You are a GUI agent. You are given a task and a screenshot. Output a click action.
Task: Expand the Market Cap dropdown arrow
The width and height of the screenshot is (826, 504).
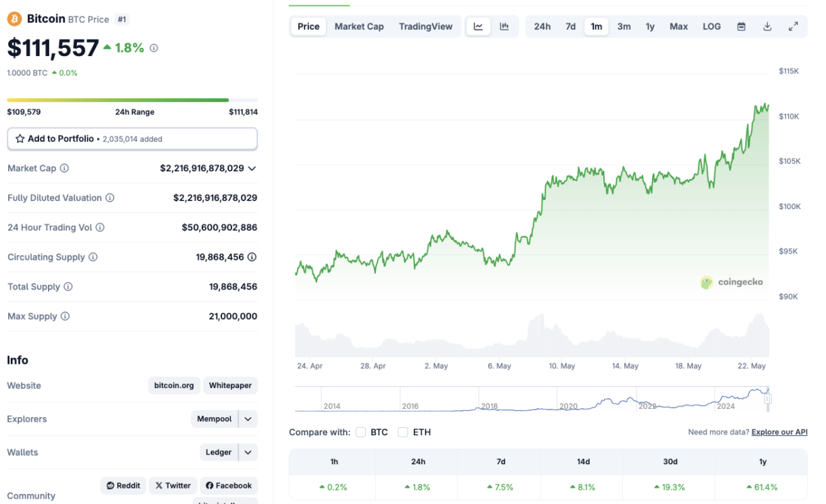pyautogui.click(x=252, y=168)
